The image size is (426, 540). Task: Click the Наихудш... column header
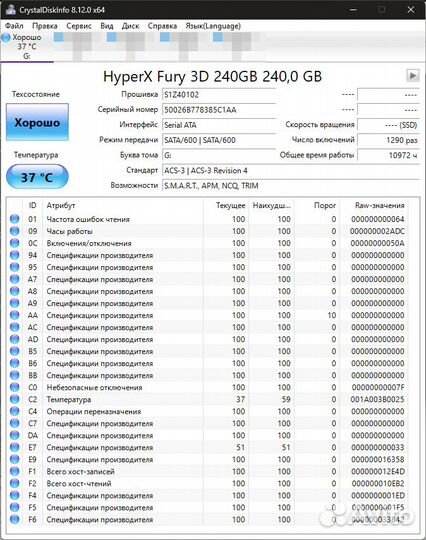tap(271, 206)
